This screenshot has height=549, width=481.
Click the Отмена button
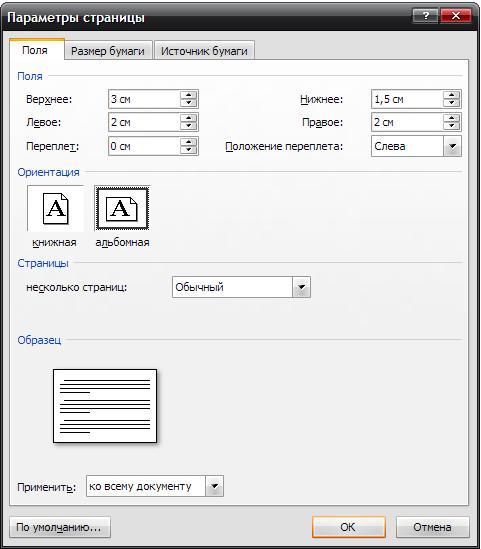pos(432,527)
